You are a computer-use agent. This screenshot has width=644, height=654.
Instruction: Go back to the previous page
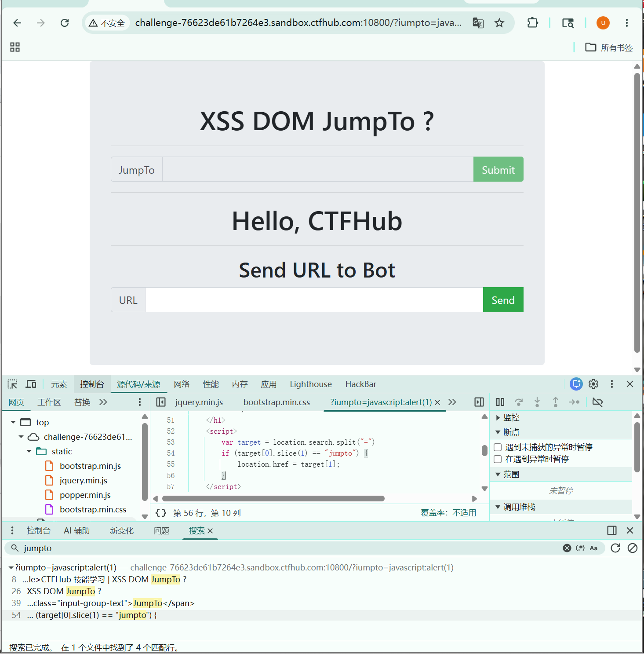17,23
